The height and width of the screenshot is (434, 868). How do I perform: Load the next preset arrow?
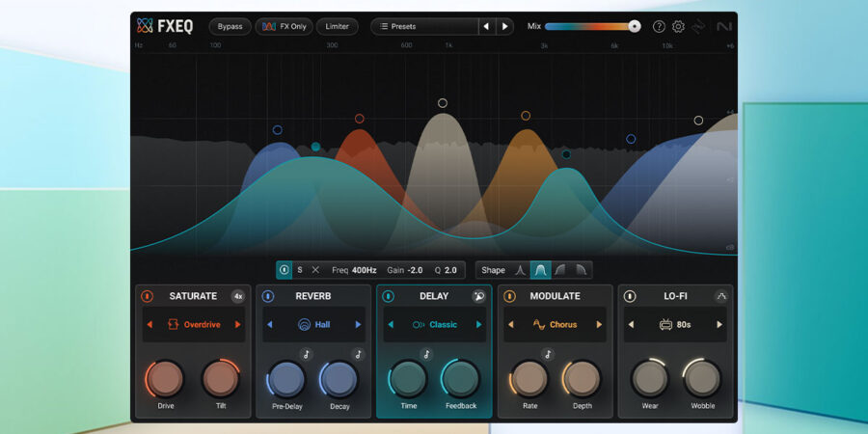(x=504, y=27)
